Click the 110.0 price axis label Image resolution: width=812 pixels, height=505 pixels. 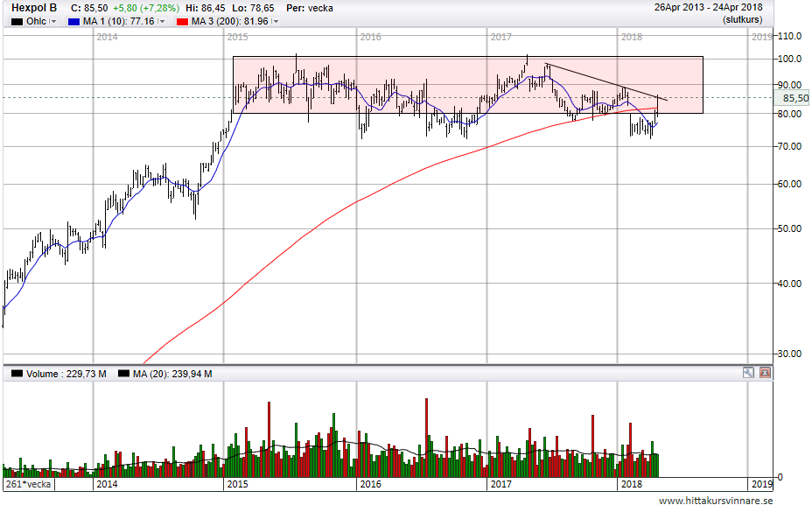(x=790, y=36)
